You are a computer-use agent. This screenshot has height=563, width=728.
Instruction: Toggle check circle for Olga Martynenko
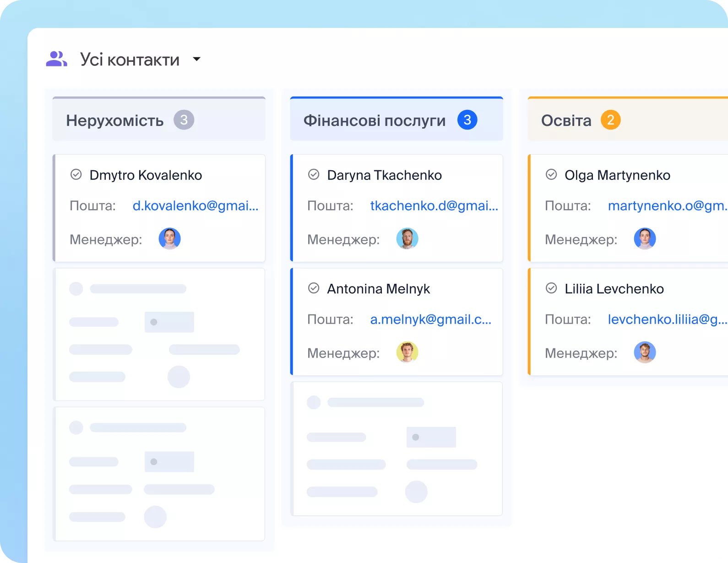coord(551,174)
